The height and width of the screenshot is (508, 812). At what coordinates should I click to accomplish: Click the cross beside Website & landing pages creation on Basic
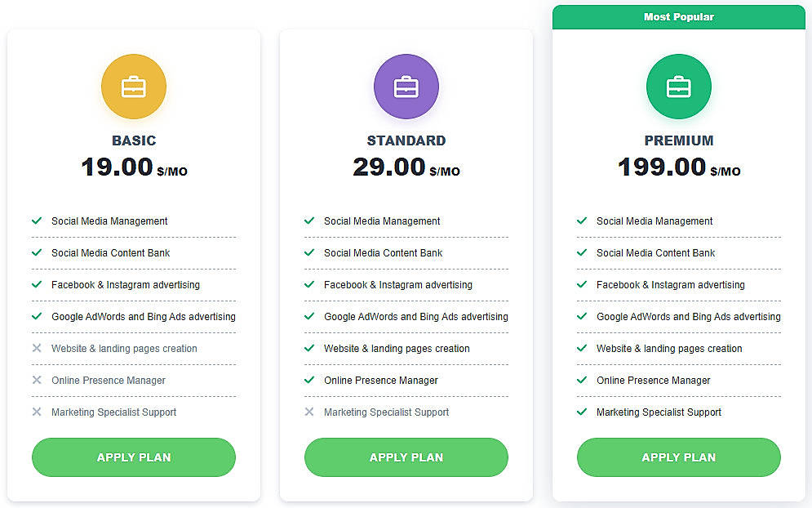pos(37,348)
